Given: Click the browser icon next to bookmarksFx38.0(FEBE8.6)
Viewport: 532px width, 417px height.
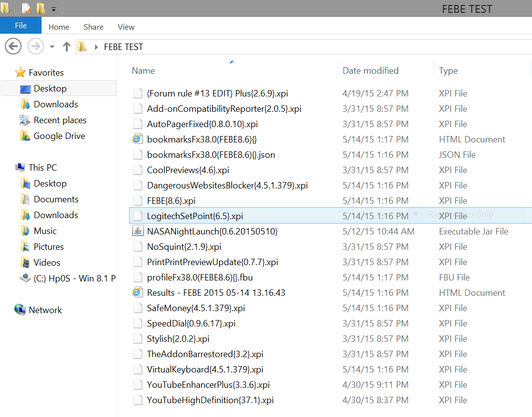Looking at the screenshot, I should 137,139.
